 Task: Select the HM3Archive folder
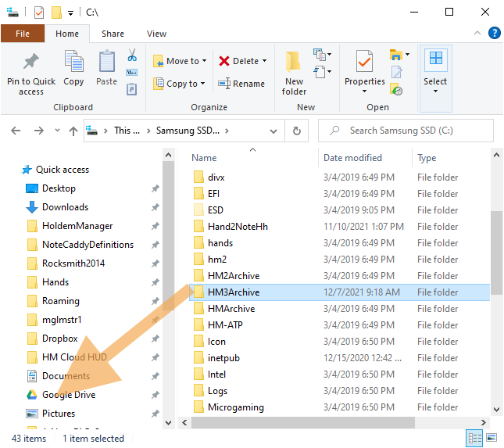click(339, 292)
